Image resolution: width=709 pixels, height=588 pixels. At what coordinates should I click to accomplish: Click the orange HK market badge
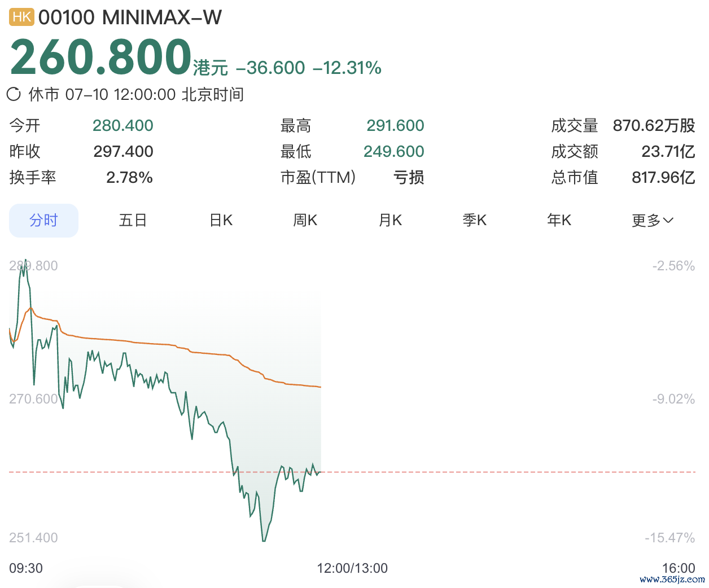(21, 17)
